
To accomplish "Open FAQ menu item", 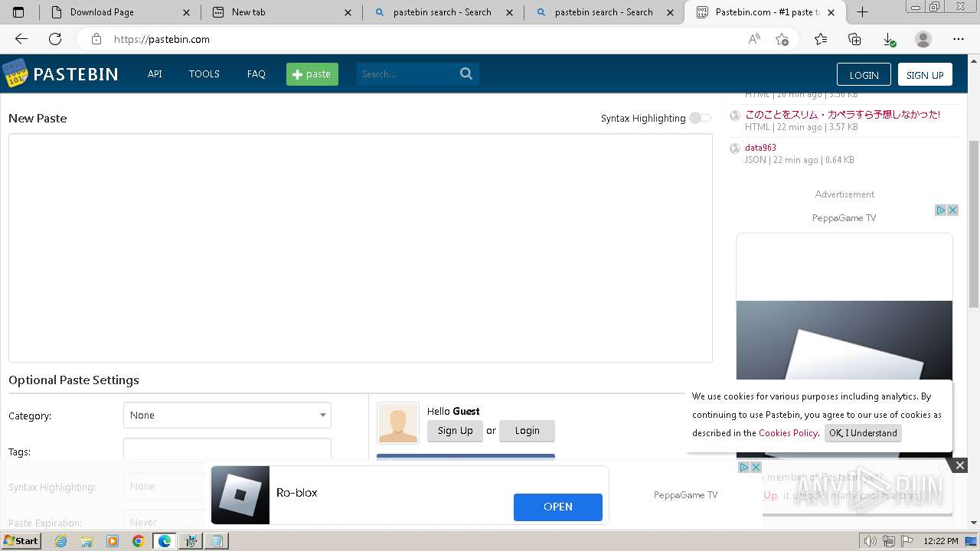I will coord(256,74).
